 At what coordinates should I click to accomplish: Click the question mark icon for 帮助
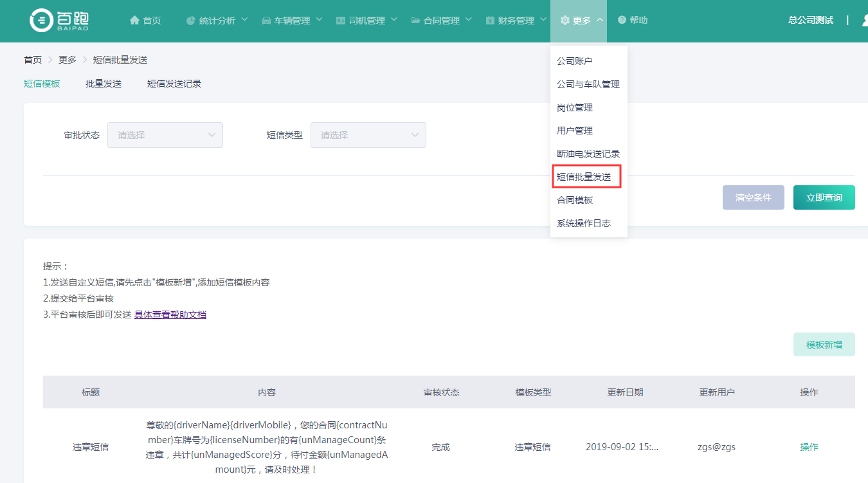point(622,21)
